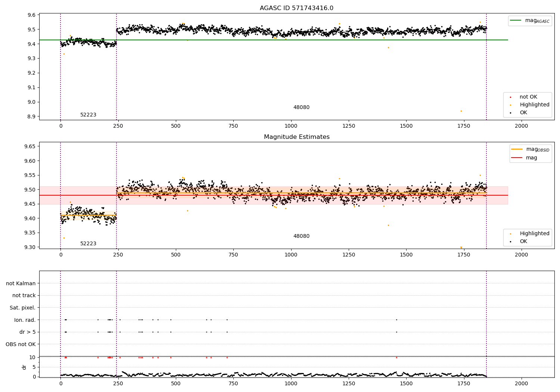Click the '48080' annotation in the top plot
This screenshot has width=560, height=392.
click(x=301, y=108)
